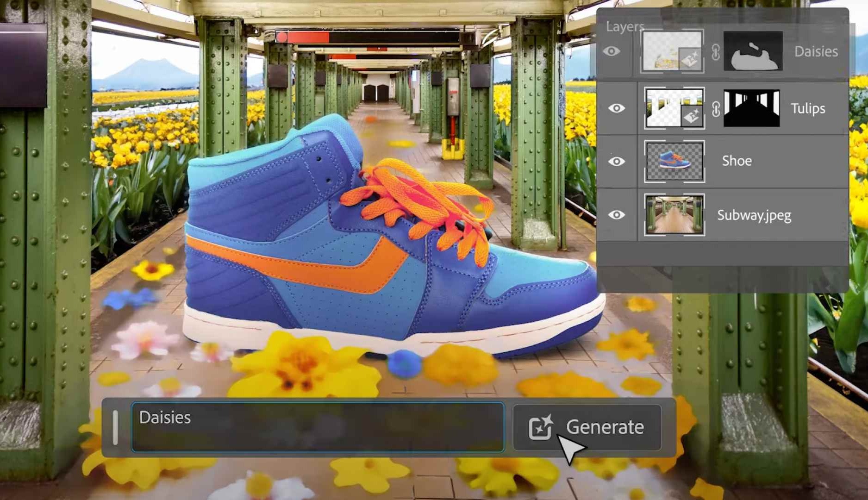Click the Generate button
Screen dimensions: 868x500
click(x=587, y=427)
